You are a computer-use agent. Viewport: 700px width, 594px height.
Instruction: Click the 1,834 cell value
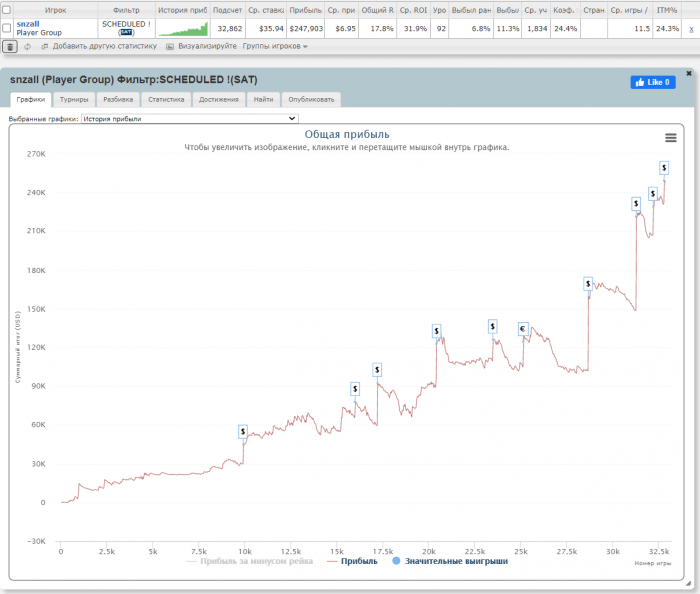click(537, 29)
